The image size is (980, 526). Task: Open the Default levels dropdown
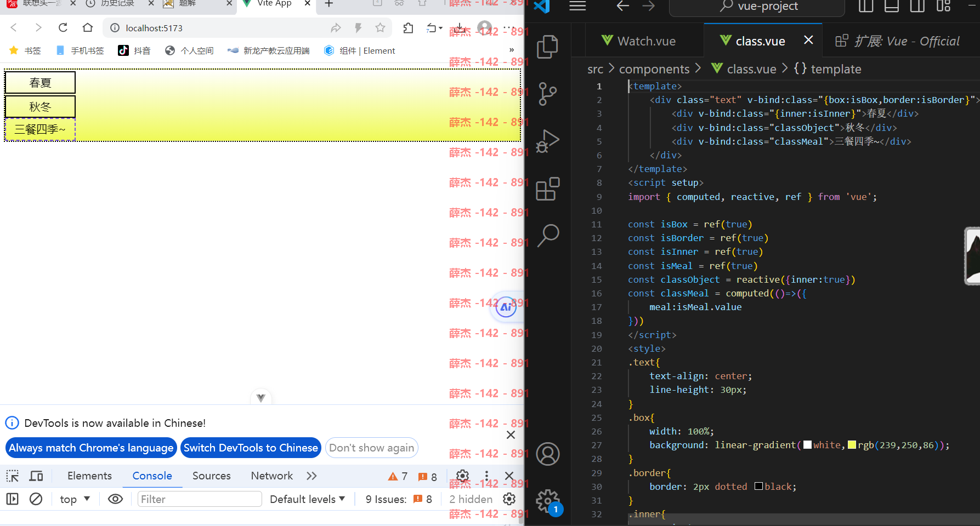[307, 499]
